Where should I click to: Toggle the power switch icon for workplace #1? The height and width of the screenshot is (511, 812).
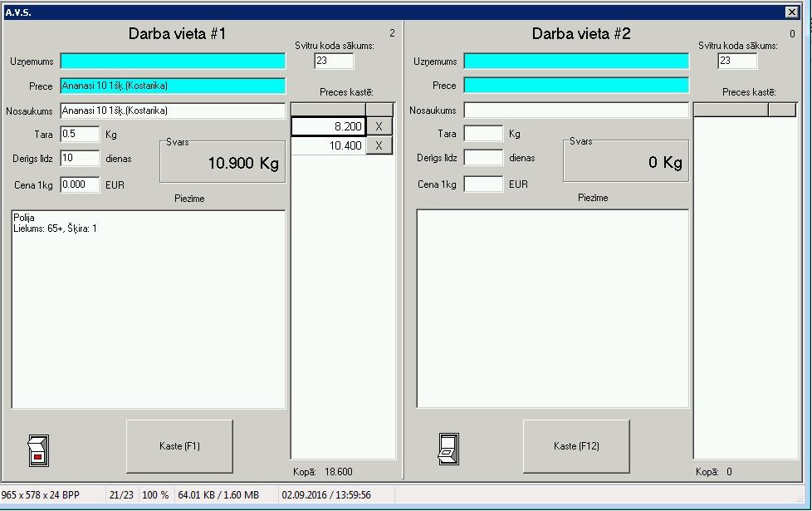pos(38,450)
